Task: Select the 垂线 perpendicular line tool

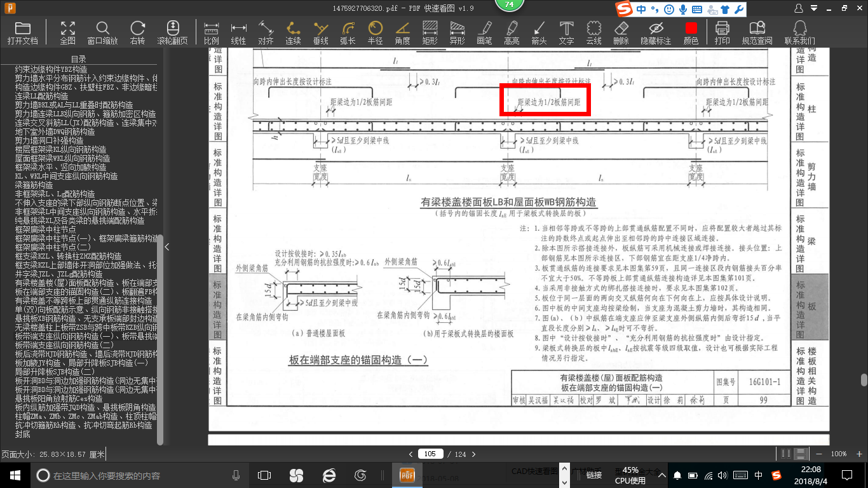Action: click(320, 32)
